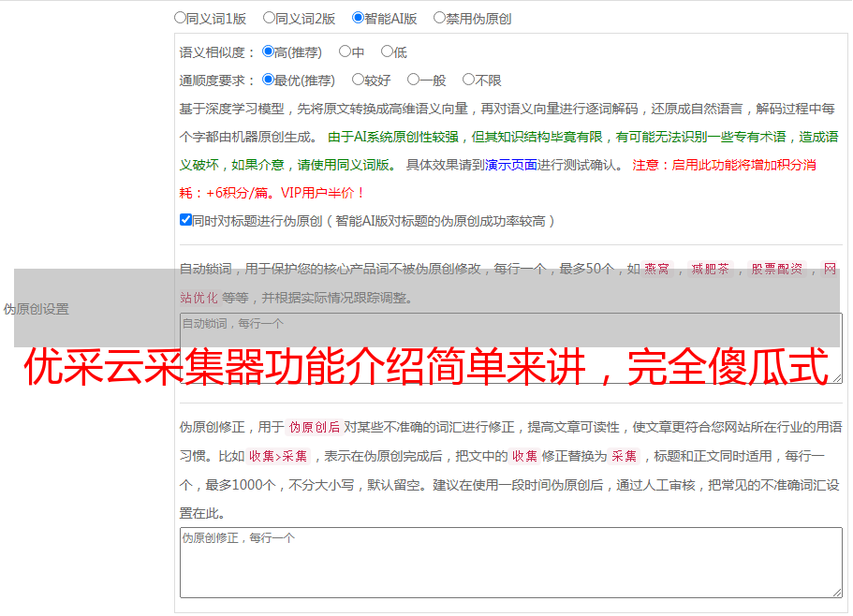This screenshot has width=853, height=616.
Task: Set 语义相似度 to 低
Action: (x=387, y=51)
